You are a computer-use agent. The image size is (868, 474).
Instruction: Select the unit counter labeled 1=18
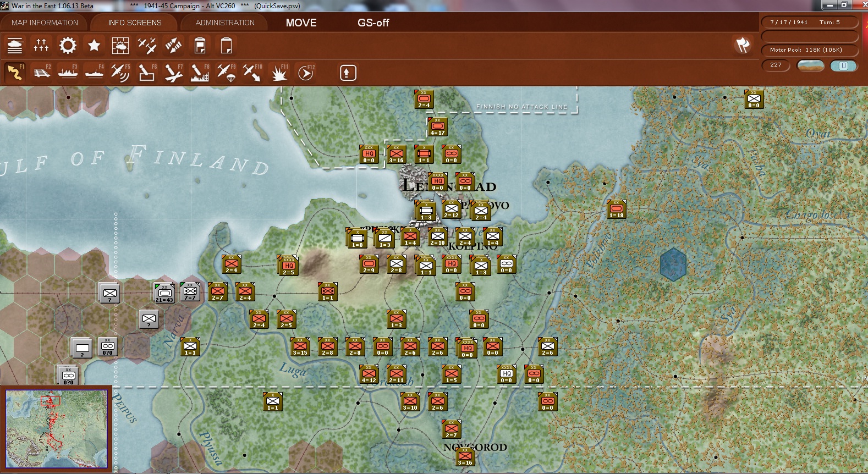617,210
